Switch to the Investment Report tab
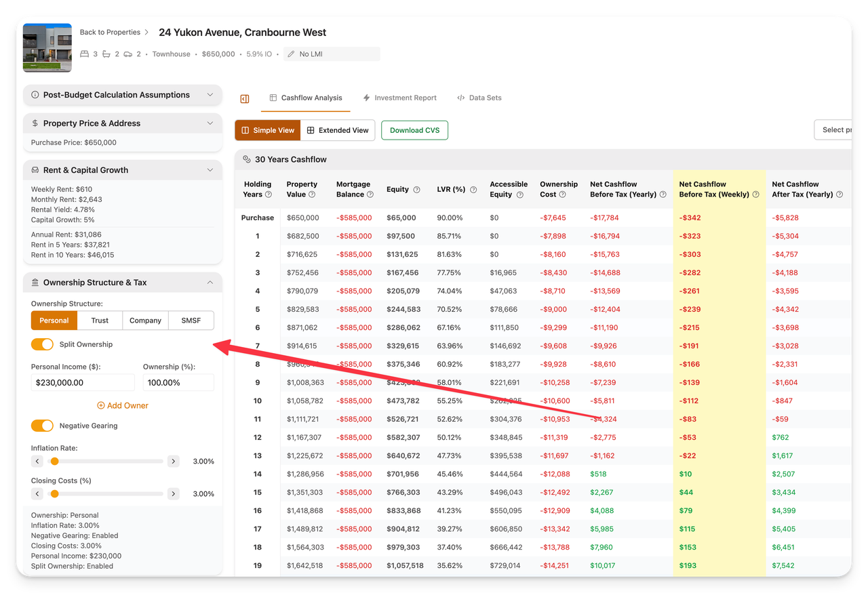 point(399,98)
